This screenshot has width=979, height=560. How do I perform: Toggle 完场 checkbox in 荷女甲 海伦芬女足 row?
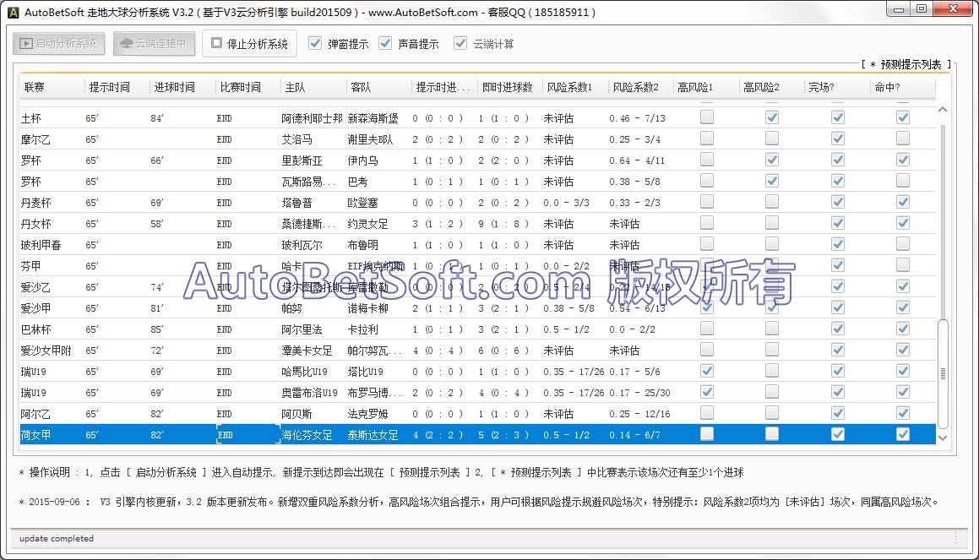click(x=838, y=434)
